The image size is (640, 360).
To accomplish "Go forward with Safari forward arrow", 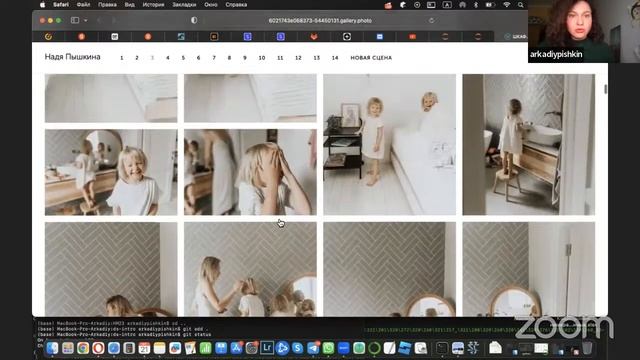I will pyautogui.click(x=114, y=20).
